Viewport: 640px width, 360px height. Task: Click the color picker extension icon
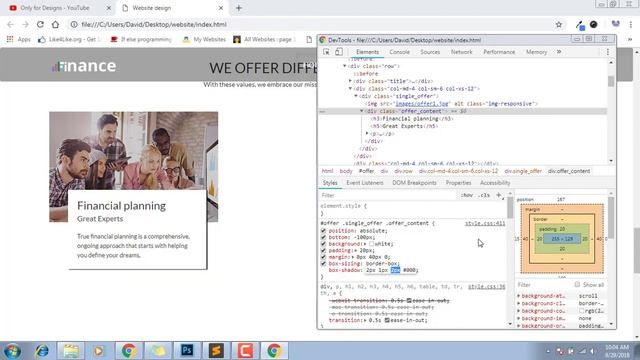[x=580, y=25]
